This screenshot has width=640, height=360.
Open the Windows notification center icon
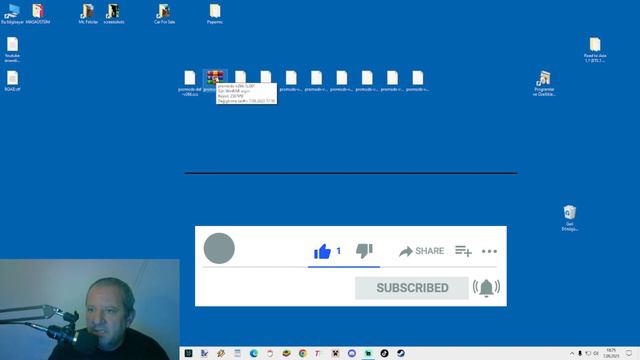coord(629,353)
